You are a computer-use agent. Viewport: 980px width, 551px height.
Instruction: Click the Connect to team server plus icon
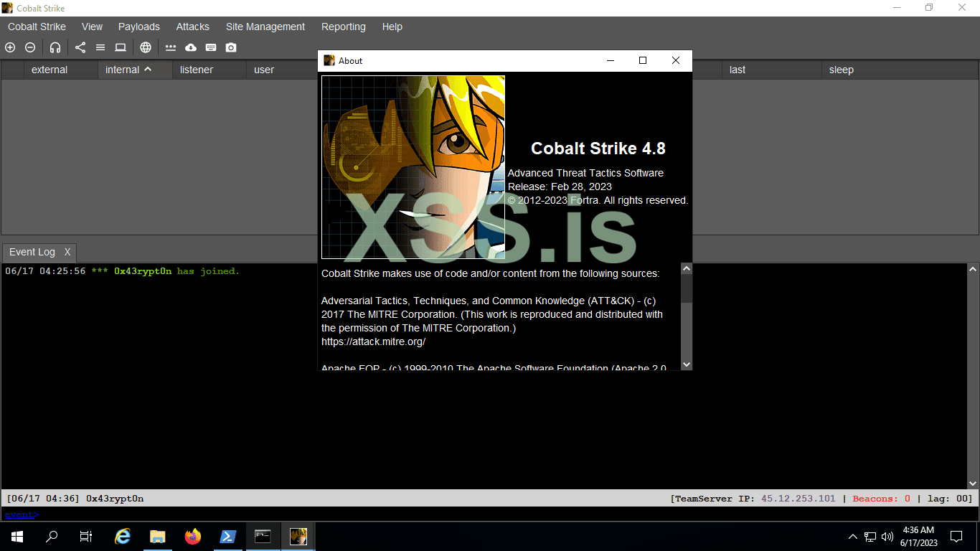pyautogui.click(x=10, y=47)
